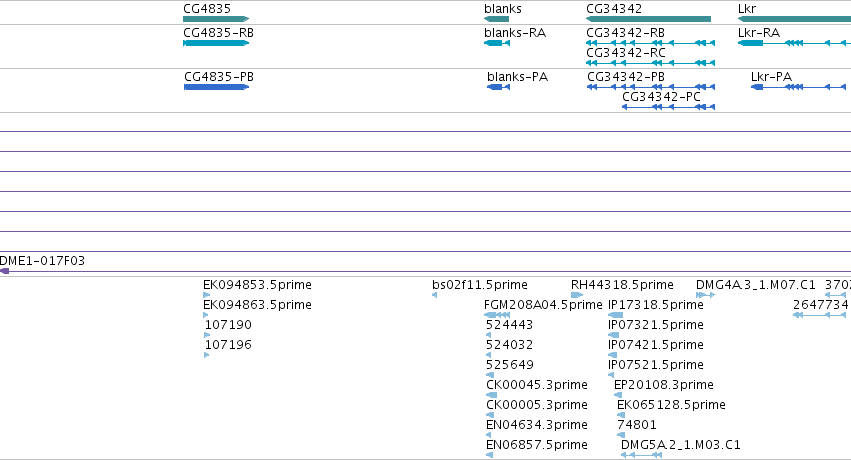Select EST IP07521.5prime
The height and width of the screenshot is (460, 851).
coord(656,365)
